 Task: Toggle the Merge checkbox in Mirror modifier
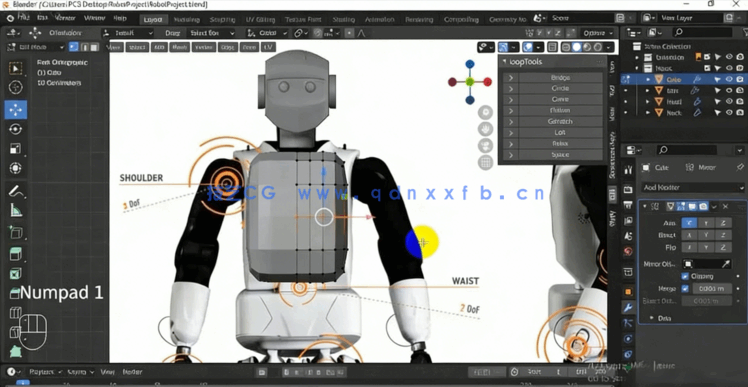[686, 289]
